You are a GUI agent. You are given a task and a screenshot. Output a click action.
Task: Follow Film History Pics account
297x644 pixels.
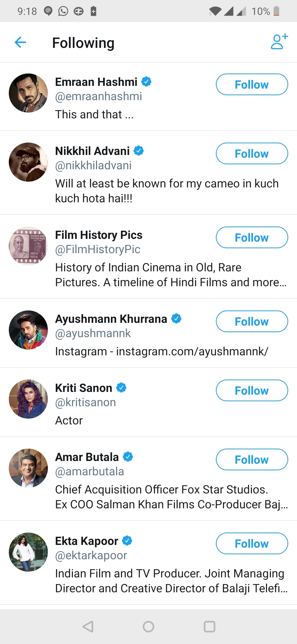252,238
